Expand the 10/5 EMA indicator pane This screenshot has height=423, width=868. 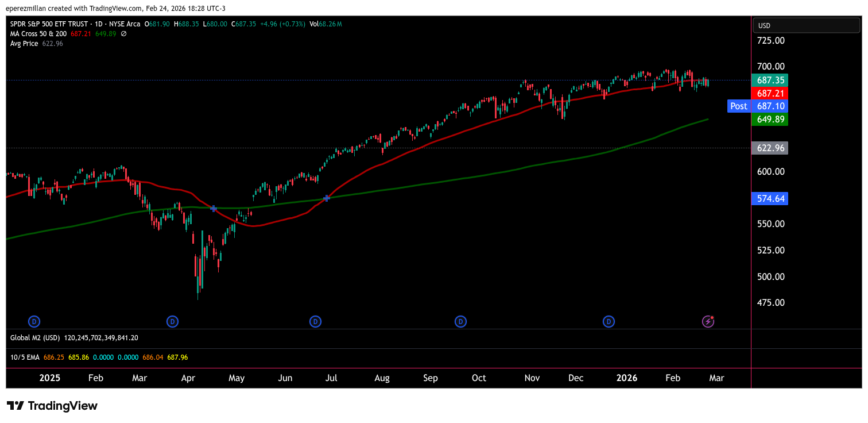pos(25,357)
